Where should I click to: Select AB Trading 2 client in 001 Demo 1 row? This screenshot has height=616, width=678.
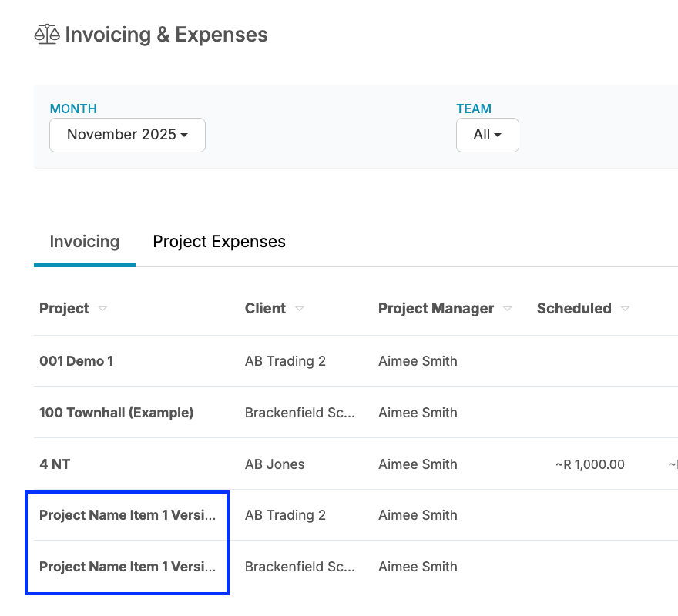coord(285,361)
